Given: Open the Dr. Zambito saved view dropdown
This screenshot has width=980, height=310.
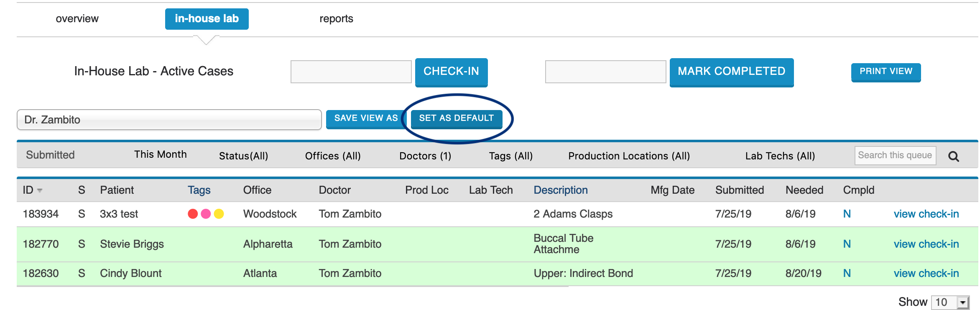Looking at the screenshot, I should pyautogui.click(x=169, y=120).
